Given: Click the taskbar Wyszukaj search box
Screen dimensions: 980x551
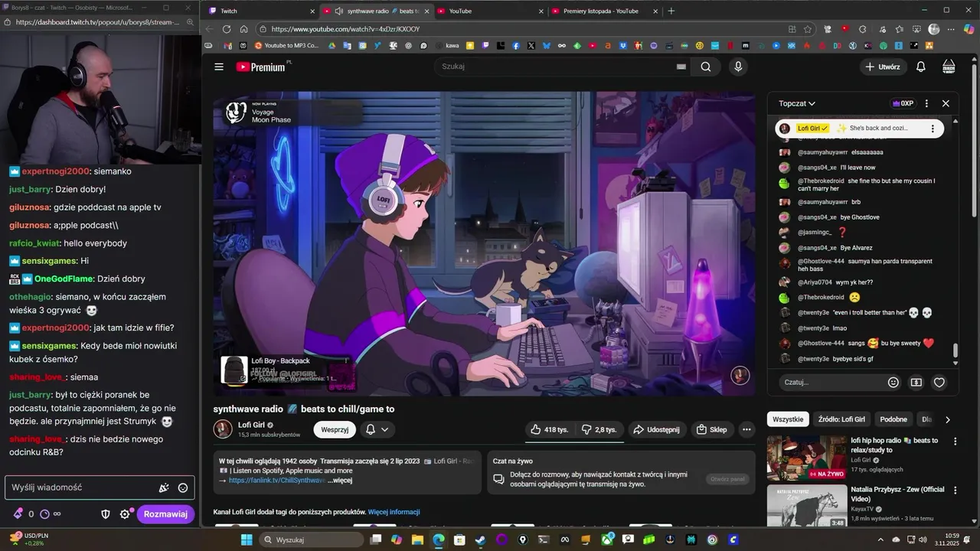Looking at the screenshot, I should click(x=311, y=540).
